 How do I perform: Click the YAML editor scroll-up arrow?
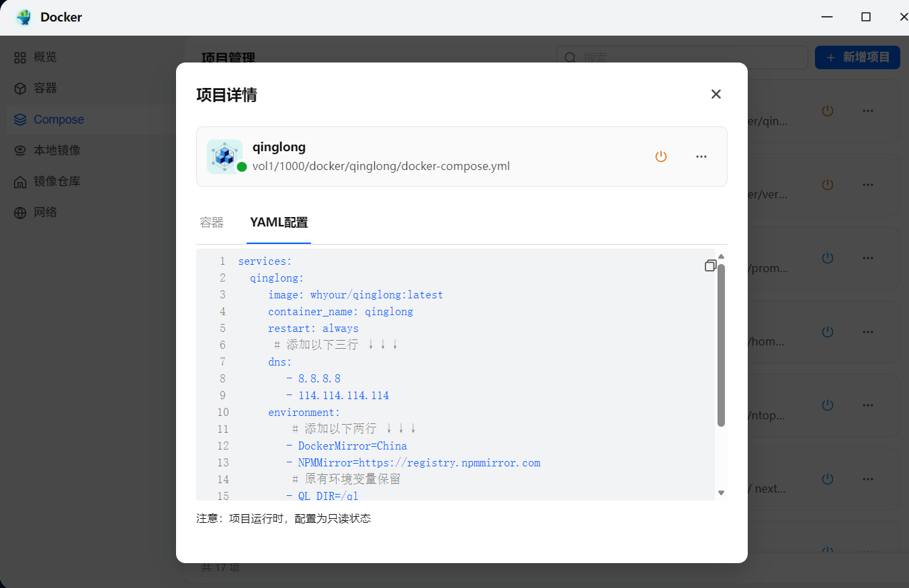721,256
